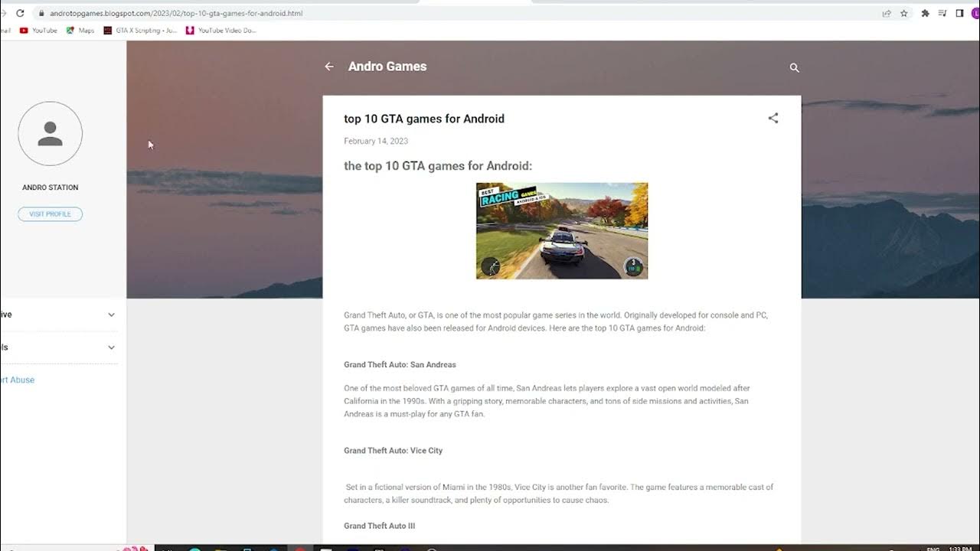This screenshot has height=551, width=980.
Task: Open the racing game thumbnail image
Action: pos(562,230)
